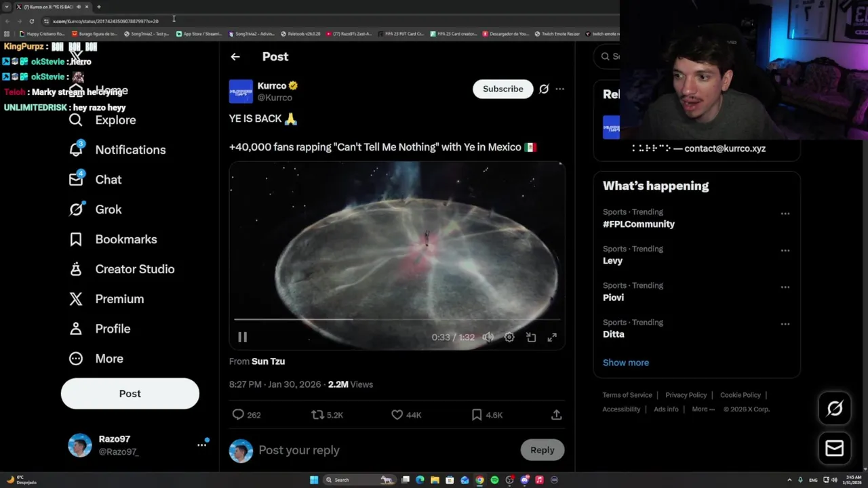
Task: Toggle picture-in-picture for the video
Action: [x=531, y=337]
